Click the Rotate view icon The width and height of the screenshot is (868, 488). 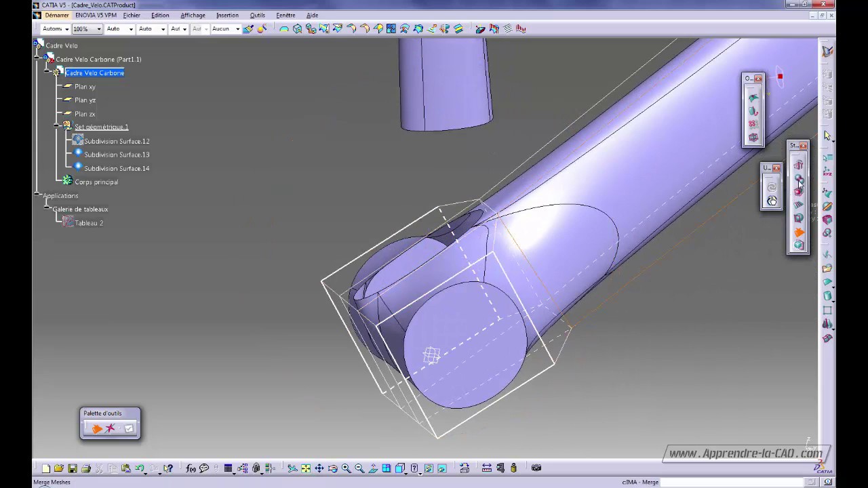point(333,468)
